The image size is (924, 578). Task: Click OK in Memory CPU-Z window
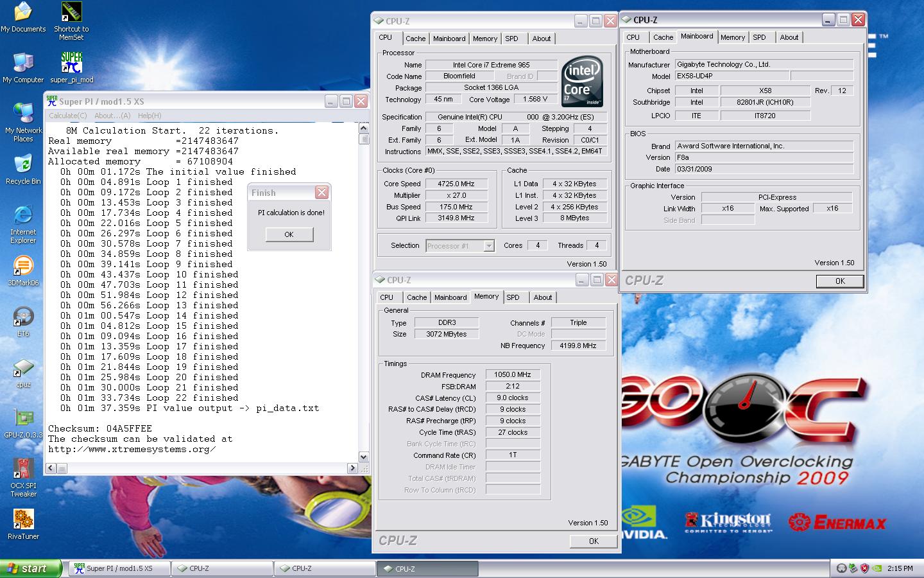click(594, 541)
